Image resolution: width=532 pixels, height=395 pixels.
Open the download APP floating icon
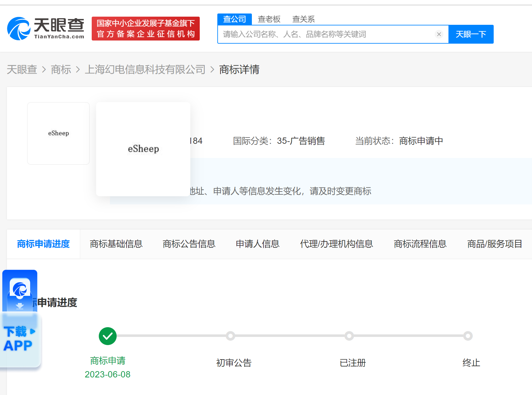pos(20,291)
